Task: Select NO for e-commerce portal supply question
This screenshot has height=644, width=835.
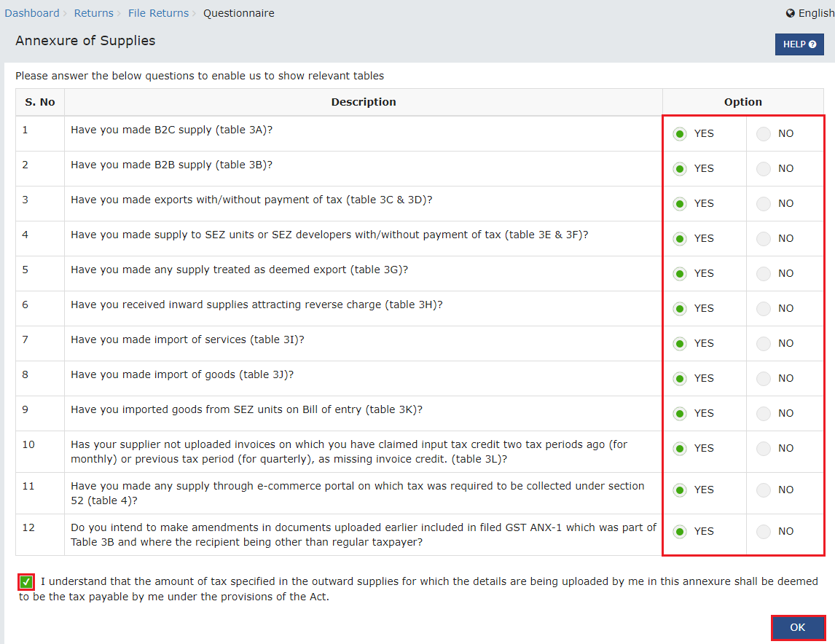Action: (x=763, y=490)
